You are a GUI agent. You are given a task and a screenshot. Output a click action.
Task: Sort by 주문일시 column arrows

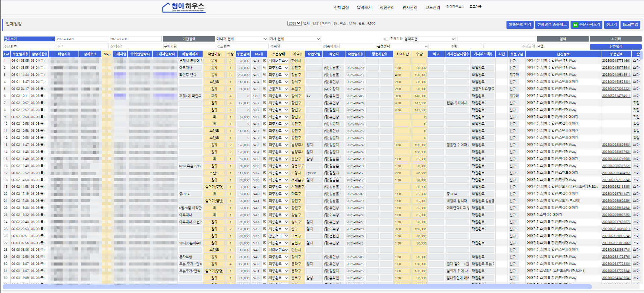pos(27,54)
